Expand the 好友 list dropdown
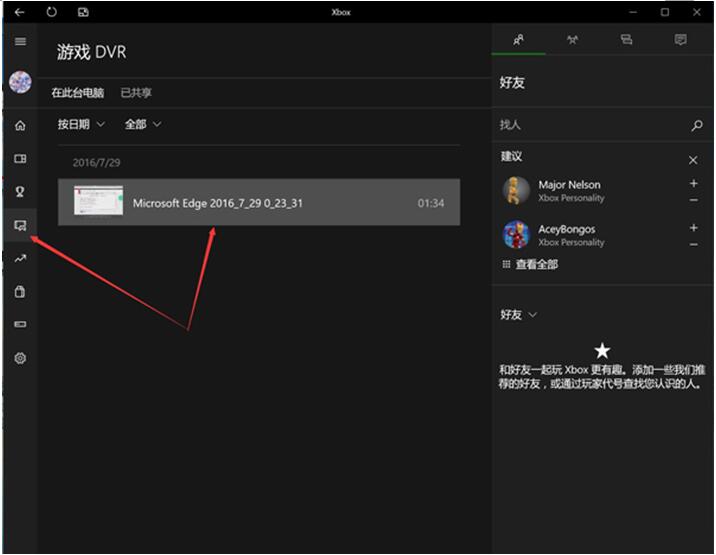The image size is (716, 555). pos(518,315)
